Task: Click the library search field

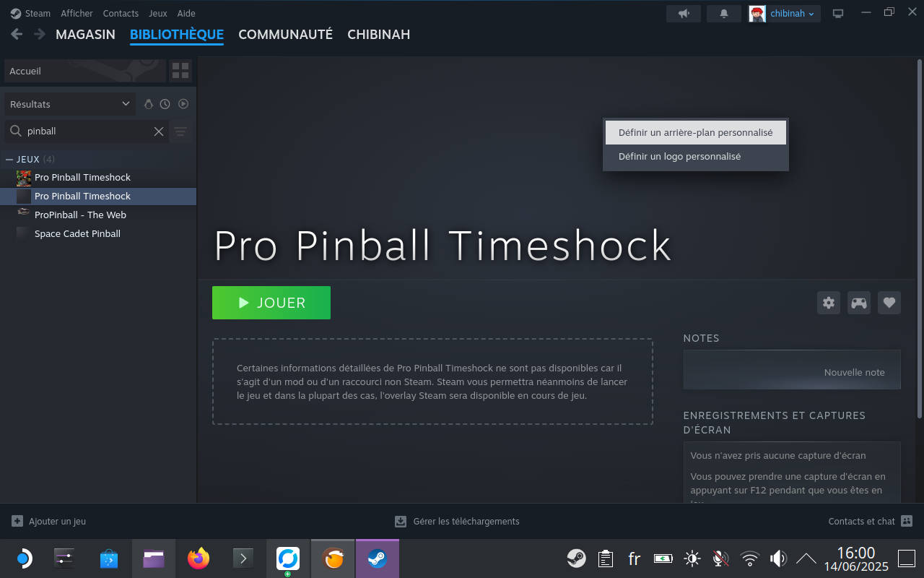Action: tap(87, 131)
